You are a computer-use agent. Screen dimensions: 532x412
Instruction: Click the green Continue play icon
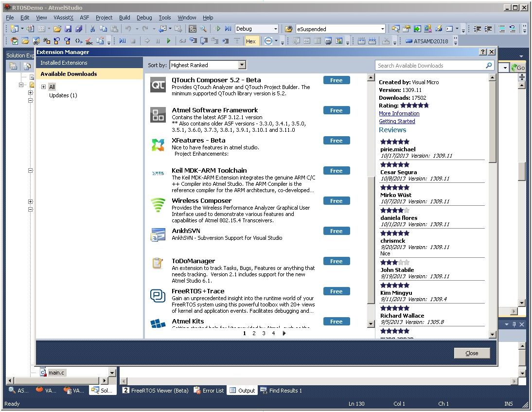(169, 41)
